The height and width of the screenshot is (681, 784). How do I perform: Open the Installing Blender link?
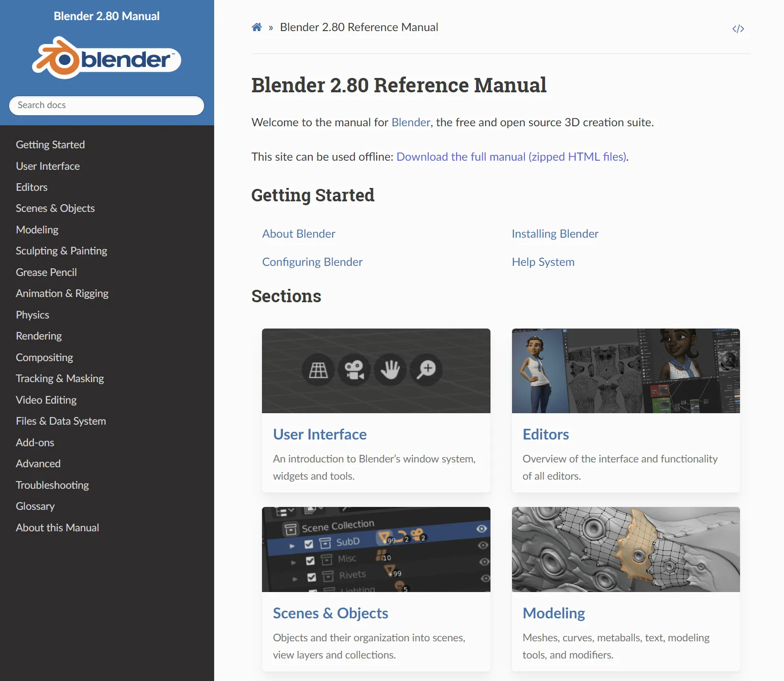pos(555,234)
